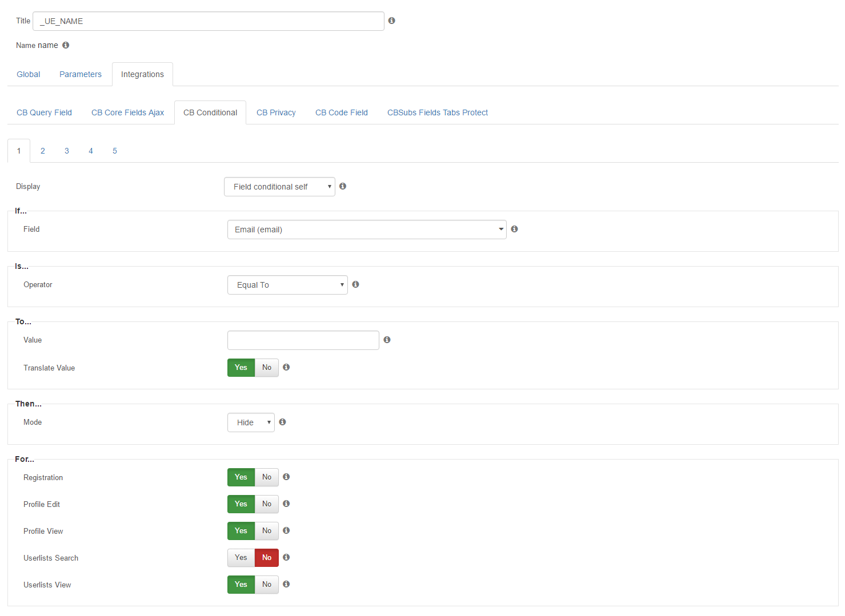Image resolution: width=845 pixels, height=616 pixels.
Task: Open CBSubs Fields Tabs Protect tab
Action: click(438, 112)
